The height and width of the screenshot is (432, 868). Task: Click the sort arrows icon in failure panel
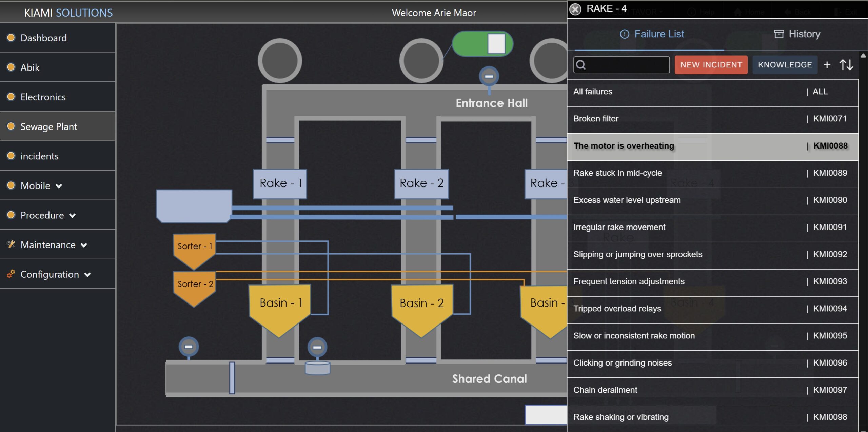[x=846, y=65]
